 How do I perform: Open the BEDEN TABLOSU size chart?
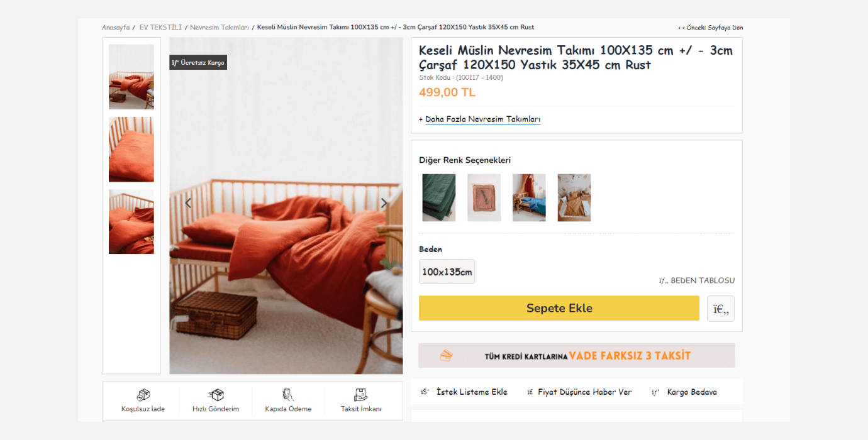click(x=702, y=281)
